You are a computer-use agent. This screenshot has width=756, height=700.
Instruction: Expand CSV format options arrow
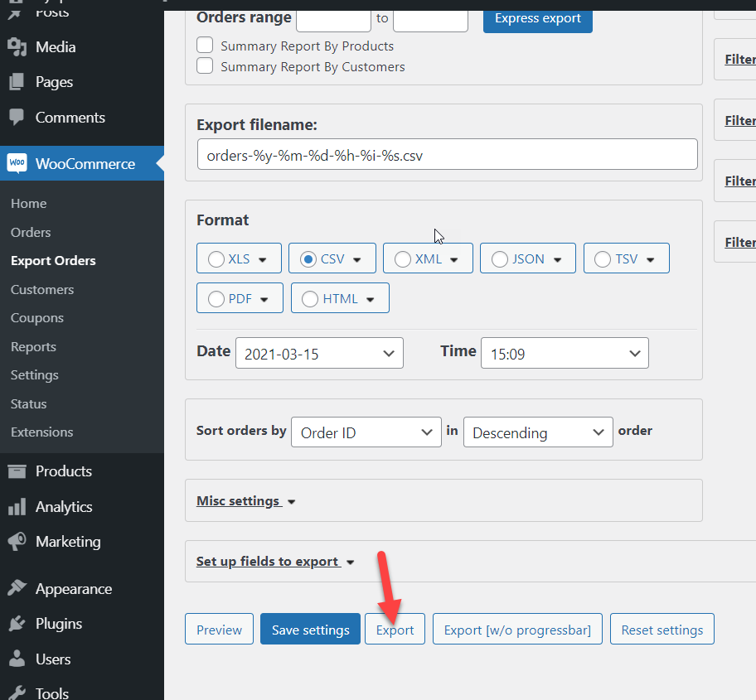click(x=356, y=260)
